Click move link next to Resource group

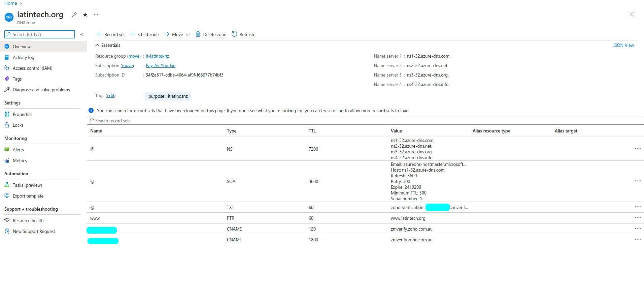click(134, 56)
